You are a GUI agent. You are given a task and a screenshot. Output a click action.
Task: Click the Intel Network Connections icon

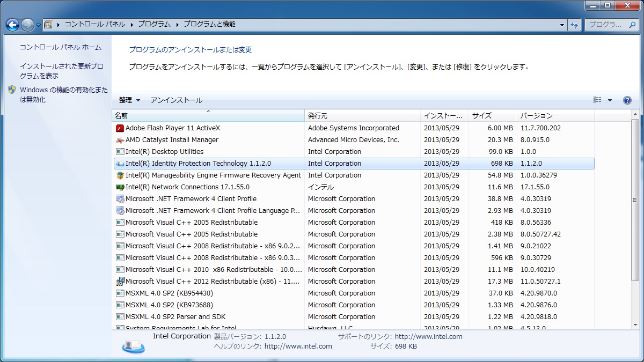(x=120, y=187)
